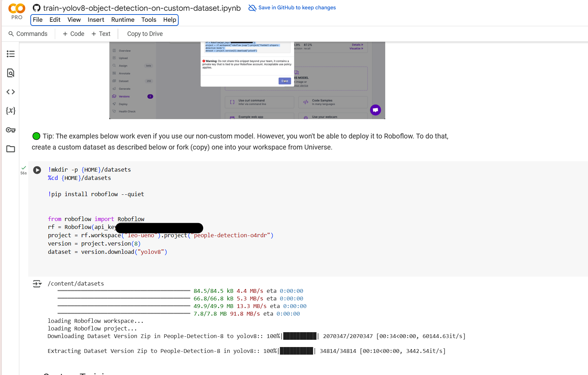Click Save in GitHub to keep changes
The width and height of the screenshot is (588, 375).
point(297,8)
